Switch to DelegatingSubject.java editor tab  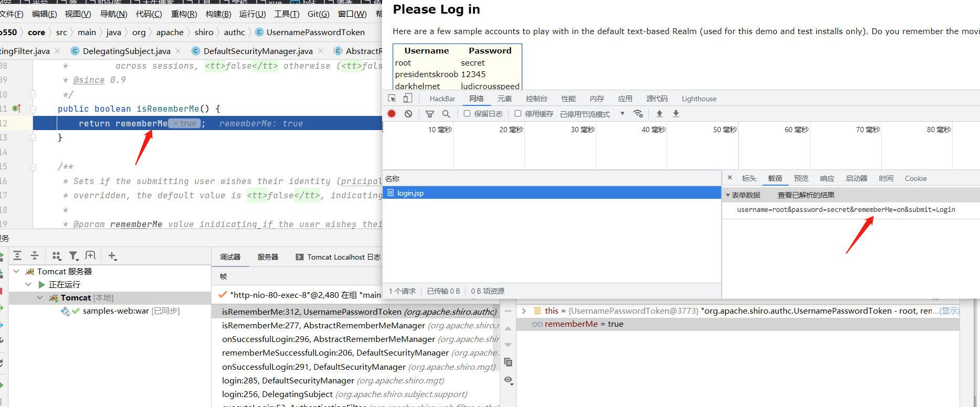click(x=127, y=51)
